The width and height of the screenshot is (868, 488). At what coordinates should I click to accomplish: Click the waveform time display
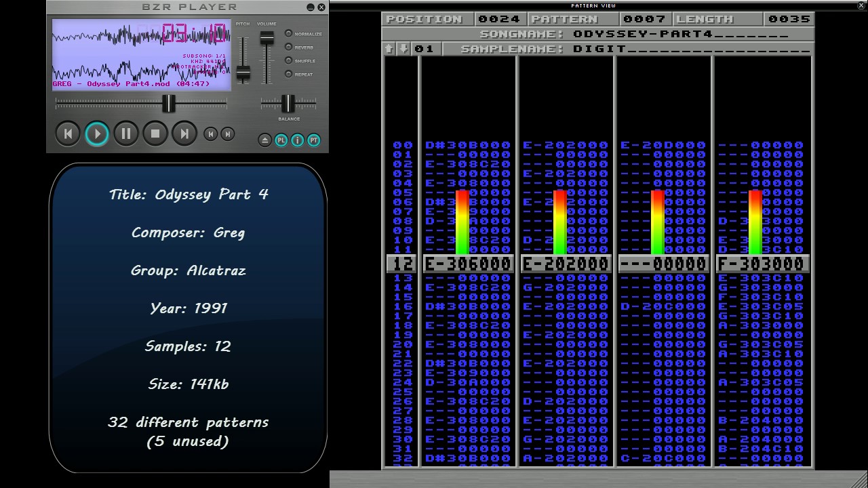coord(194,33)
